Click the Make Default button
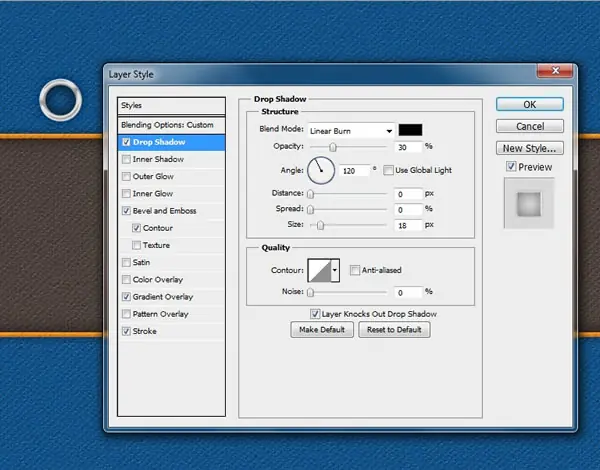Viewport: 600px width, 470px height. [322, 330]
